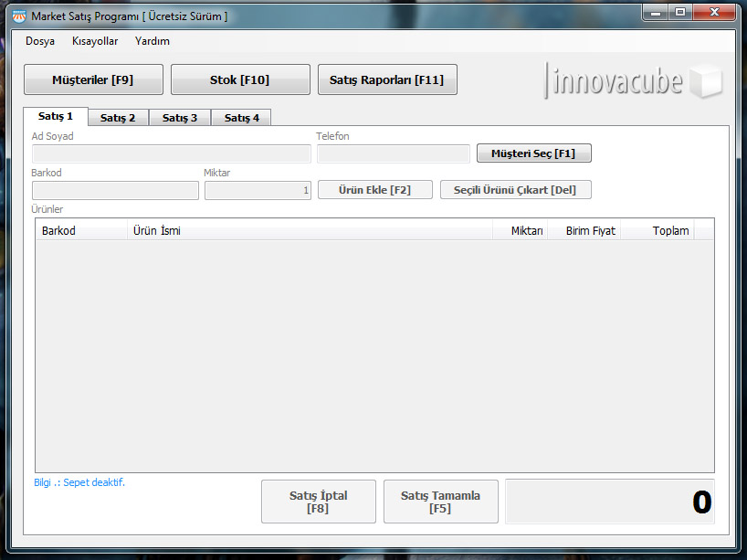Open the Dosya menu
This screenshot has height=560, width=747.
[40, 41]
